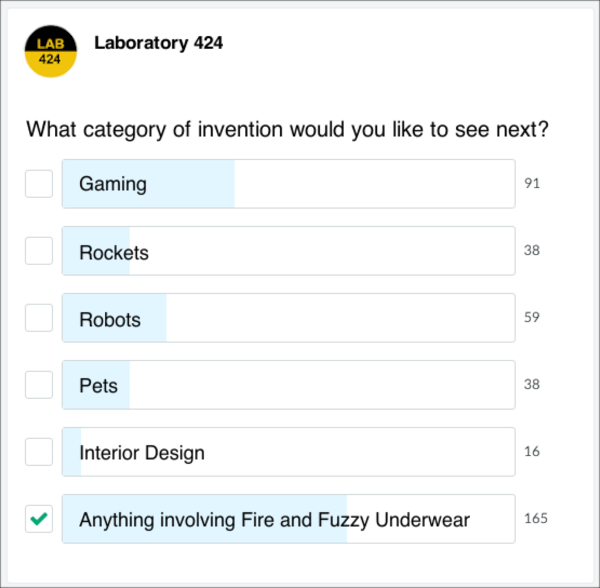
Task: Uncheck the Fire and Fuzzy Underwear checkbox
Action: 39,519
